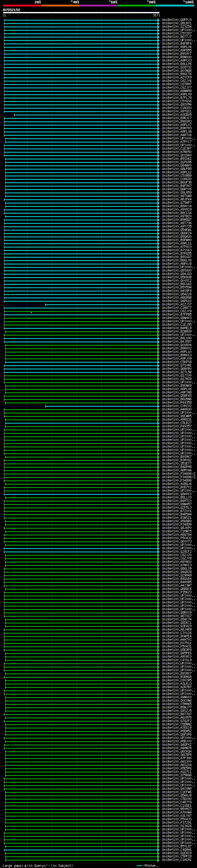Screen dimensions: 197x868
Task: Click hit label UniRef100_P34896-3
Action: pyautogui.click(x=179, y=477)
